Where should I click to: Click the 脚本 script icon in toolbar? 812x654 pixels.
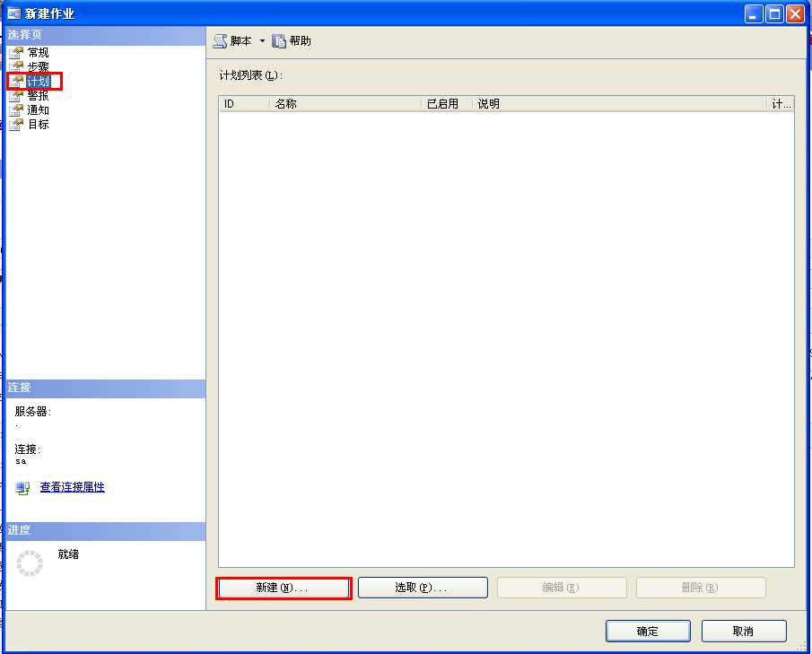(220, 41)
